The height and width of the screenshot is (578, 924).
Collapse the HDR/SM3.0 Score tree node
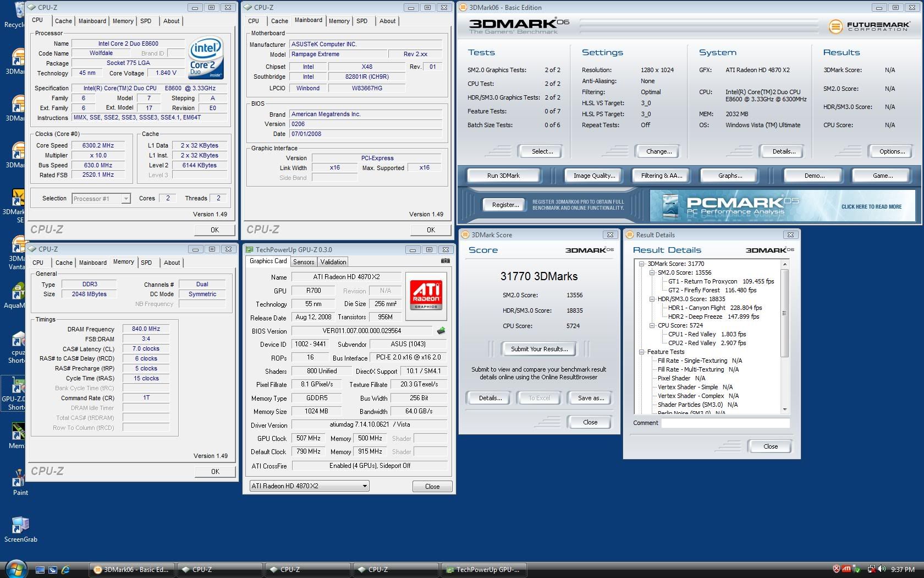[x=652, y=299]
